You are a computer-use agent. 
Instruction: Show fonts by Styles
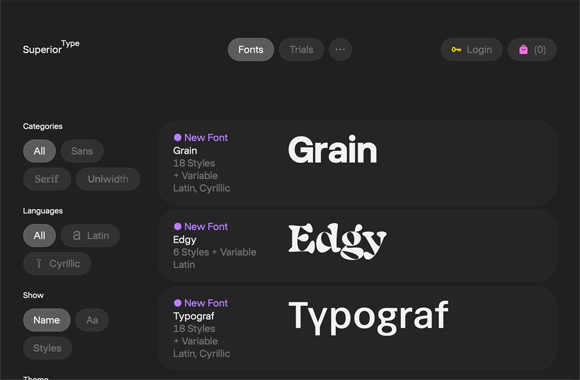(x=47, y=348)
